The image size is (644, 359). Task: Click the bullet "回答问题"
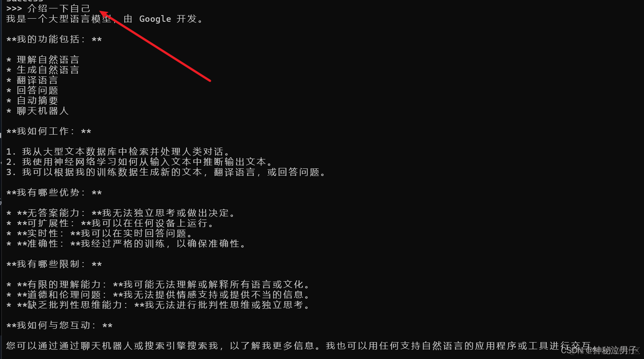pos(32,90)
